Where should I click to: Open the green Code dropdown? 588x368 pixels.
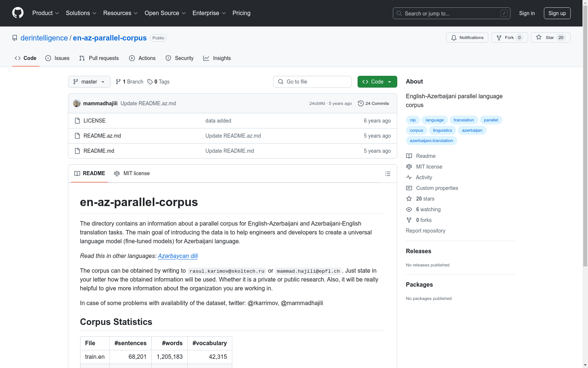377,82
